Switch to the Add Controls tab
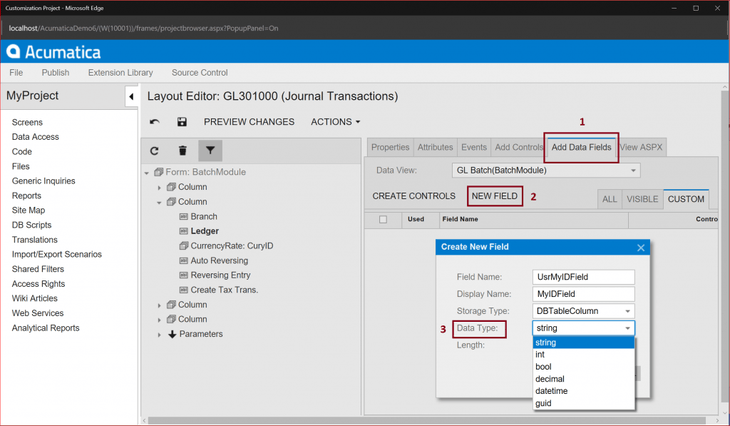730x426 pixels. (519, 147)
